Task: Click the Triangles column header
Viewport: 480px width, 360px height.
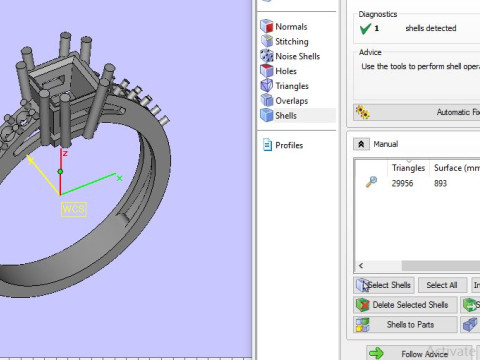Action: coord(408,168)
